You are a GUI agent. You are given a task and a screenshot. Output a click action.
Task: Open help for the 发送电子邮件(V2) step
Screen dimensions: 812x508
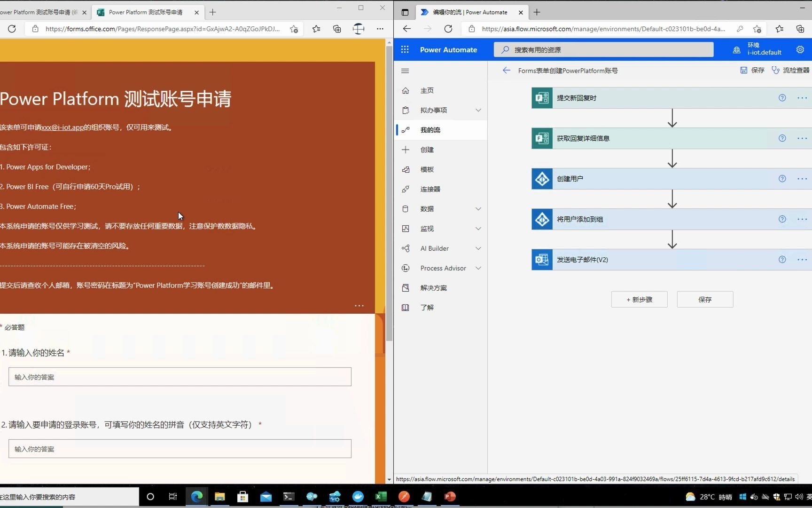[782, 260]
